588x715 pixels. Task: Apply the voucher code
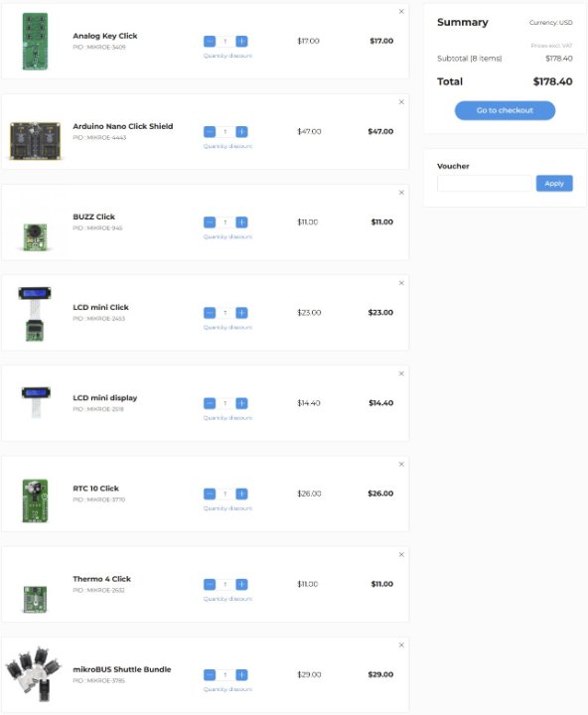[x=554, y=184]
